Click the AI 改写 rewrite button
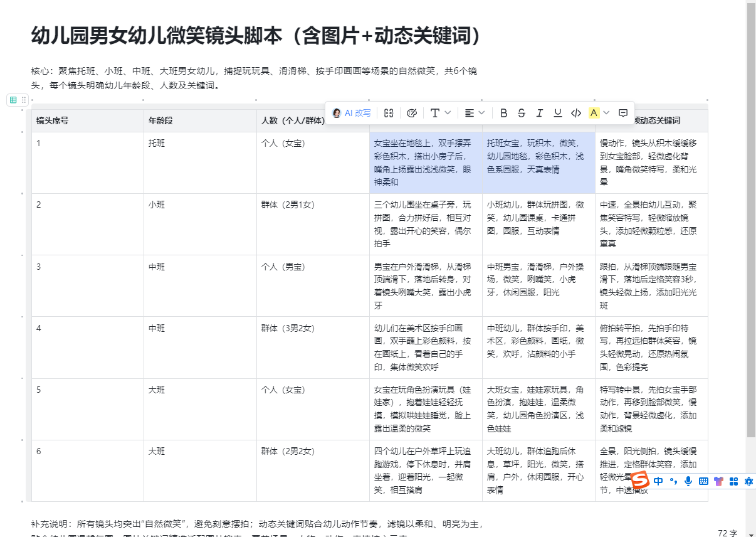This screenshot has height=537, width=756. 352,113
